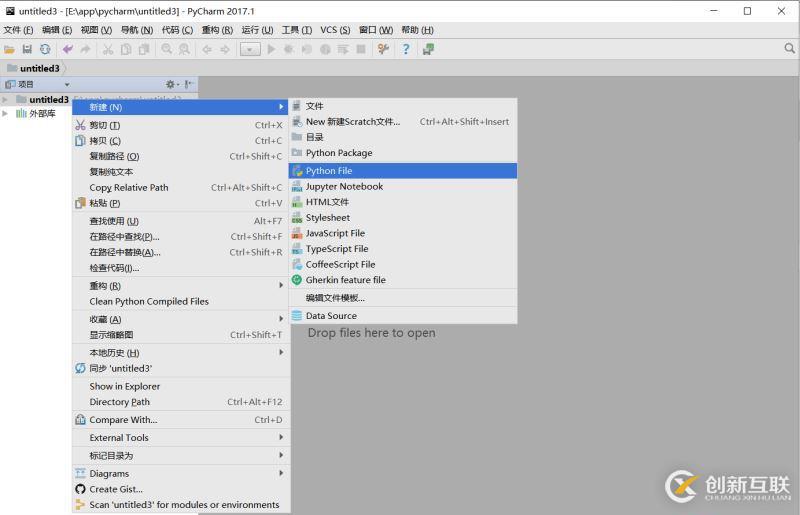Open the 项目 view dropdown arrow

point(67,85)
